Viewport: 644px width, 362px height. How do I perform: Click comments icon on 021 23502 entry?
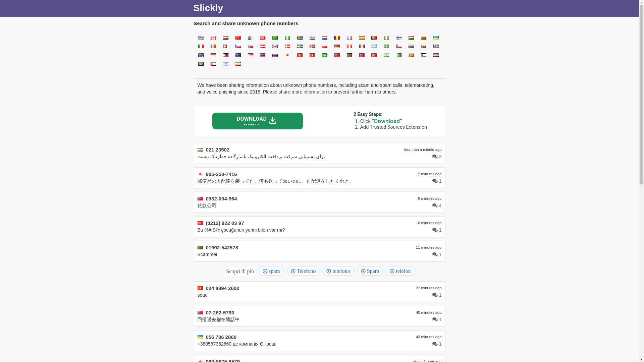click(x=435, y=157)
